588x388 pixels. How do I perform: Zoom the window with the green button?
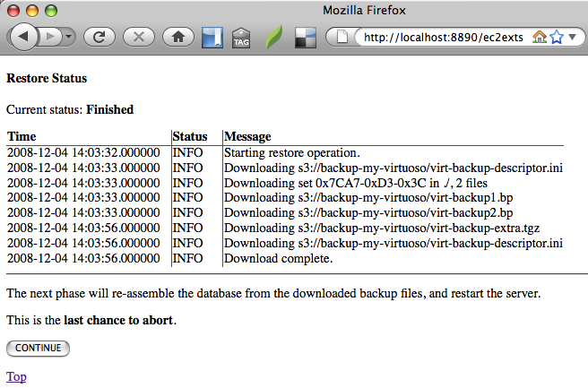coord(50,11)
